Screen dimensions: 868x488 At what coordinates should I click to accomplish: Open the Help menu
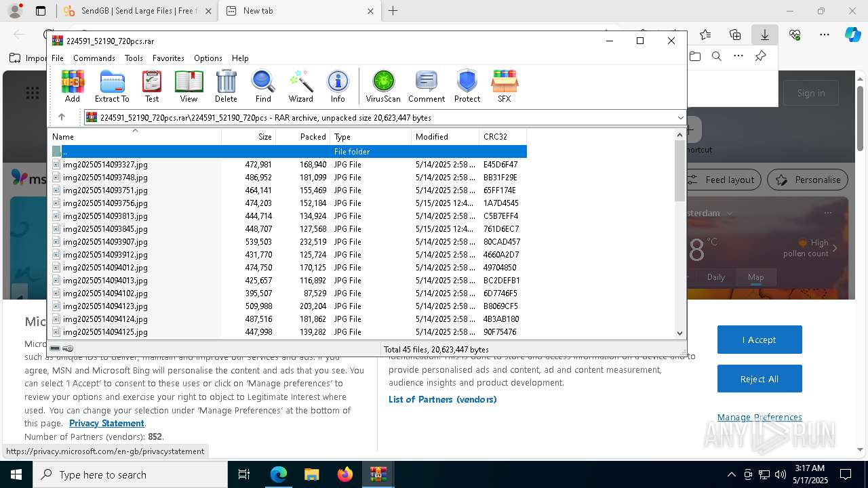click(x=240, y=58)
